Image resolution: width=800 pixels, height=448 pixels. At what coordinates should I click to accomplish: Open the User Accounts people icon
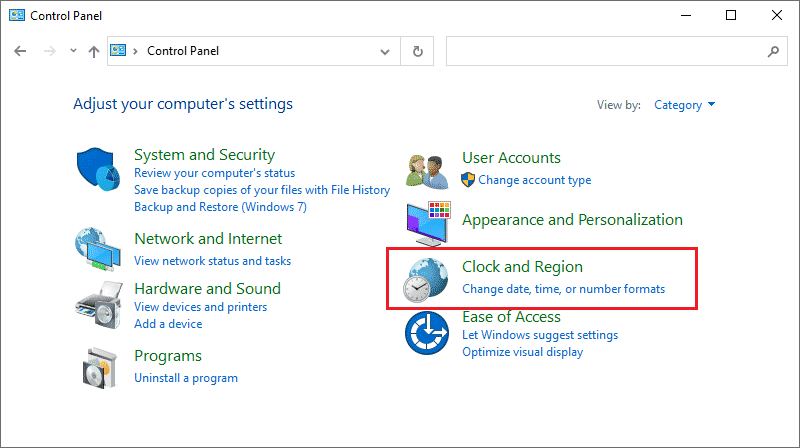tap(428, 172)
